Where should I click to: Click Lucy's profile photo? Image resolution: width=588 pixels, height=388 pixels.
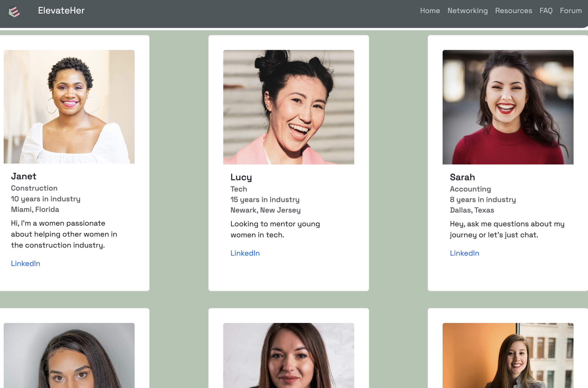pyautogui.click(x=289, y=107)
